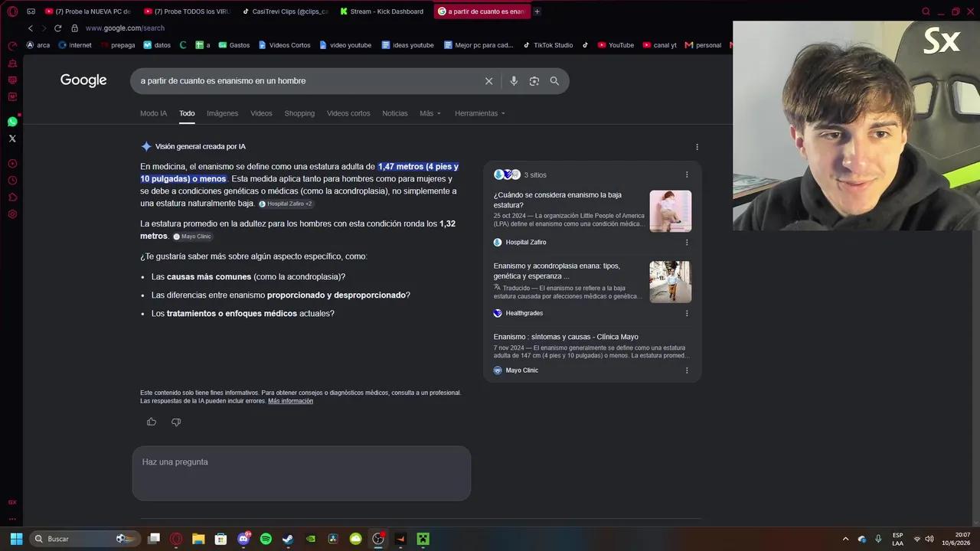This screenshot has height=551, width=980.
Task: Click the Opera GX logo menu
Action: pos(12,11)
